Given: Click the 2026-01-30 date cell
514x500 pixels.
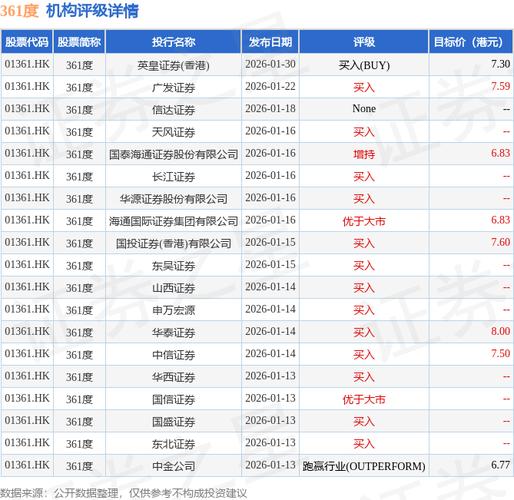Looking at the screenshot, I should (270, 64).
